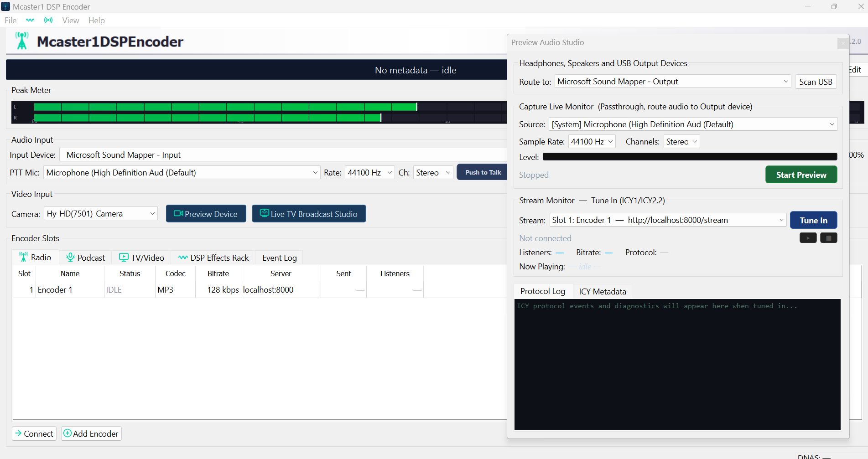Screen dimensions: 868x459
Task: Click the Mcaster1DSPEncoder antenna logo
Action: click(x=21, y=41)
